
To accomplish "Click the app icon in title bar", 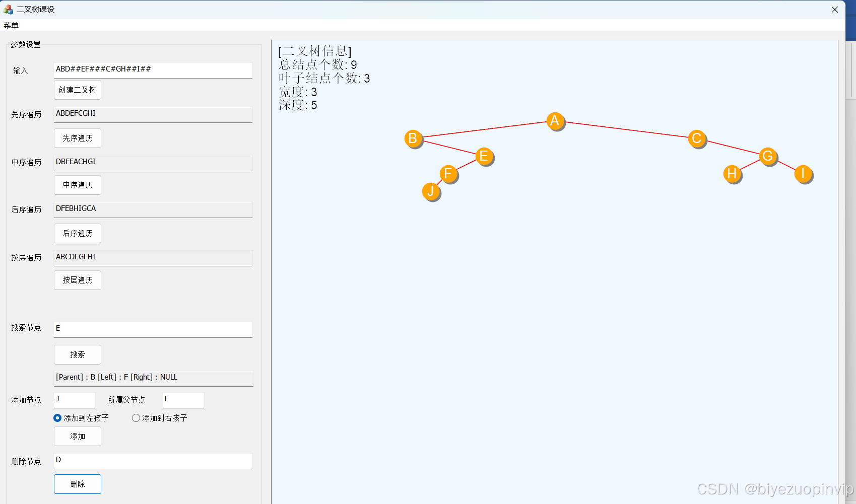I will pos(8,9).
